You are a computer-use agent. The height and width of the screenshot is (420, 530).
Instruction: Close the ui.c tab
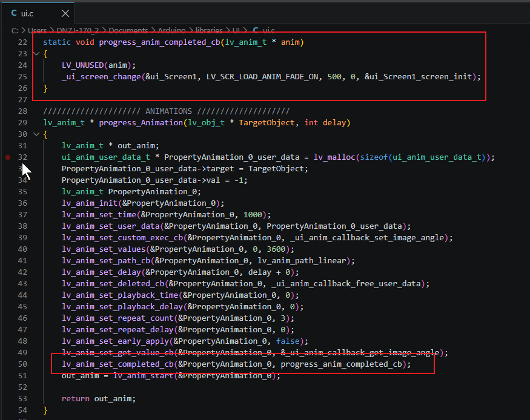click(65, 13)
